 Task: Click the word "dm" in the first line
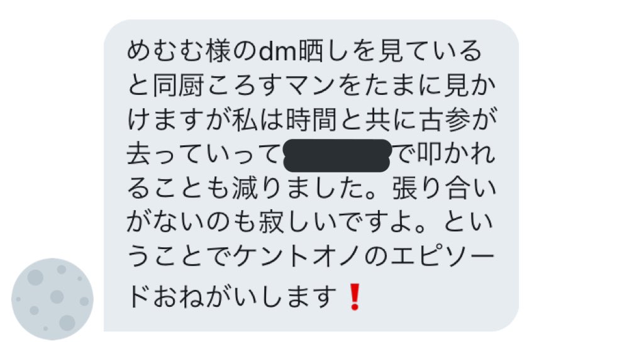(x=275, y=52)
